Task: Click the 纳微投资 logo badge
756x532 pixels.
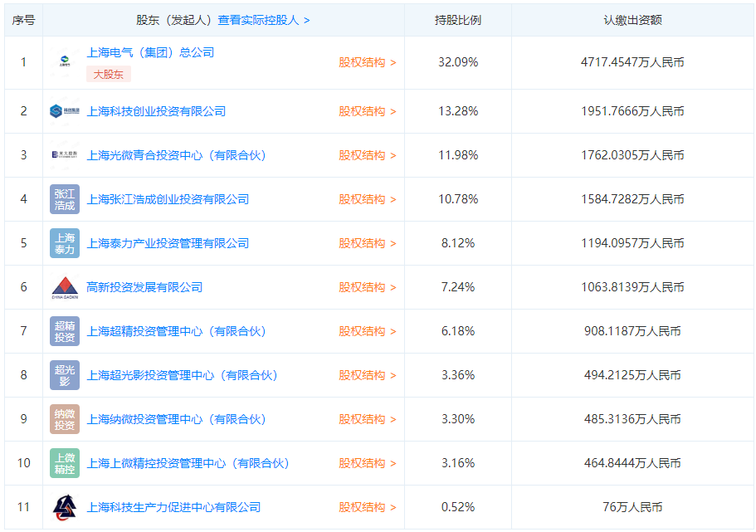Action: (65, 419)
